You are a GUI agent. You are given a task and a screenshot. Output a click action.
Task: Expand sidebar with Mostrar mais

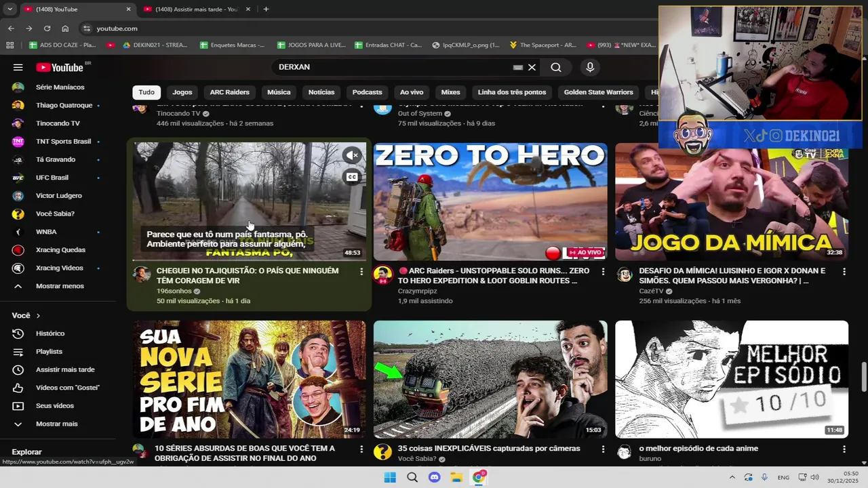[57, 424]
